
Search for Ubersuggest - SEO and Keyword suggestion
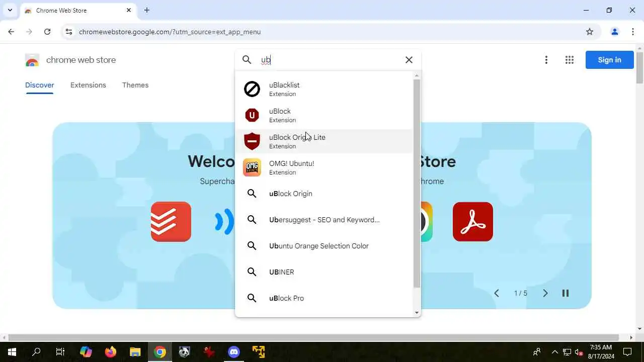point(324,220)
